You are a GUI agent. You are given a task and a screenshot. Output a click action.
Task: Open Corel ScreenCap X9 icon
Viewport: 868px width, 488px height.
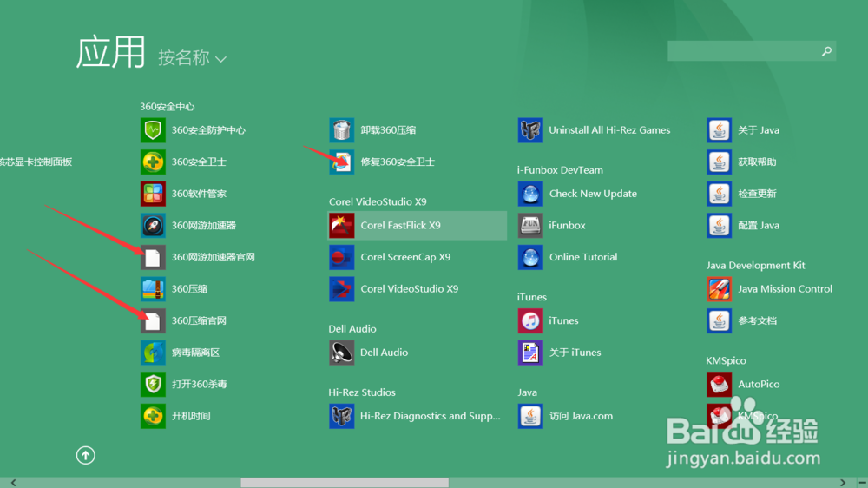(341, 257)
